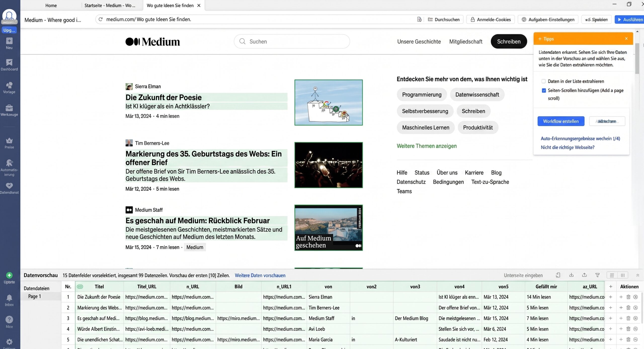This screenshot has height=349, width=644.
Task: Click the import page icon in data preview toolbar
Action: coord(558,275)
